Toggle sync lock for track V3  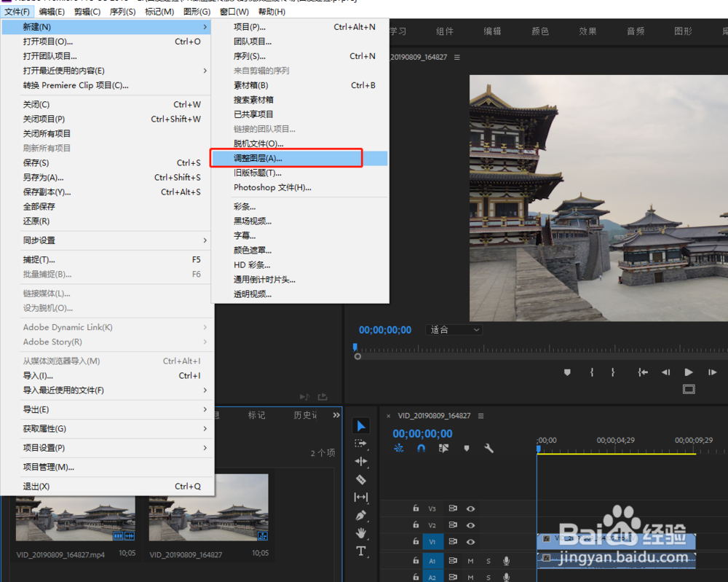pyautogui.click(x=453, y=508)
